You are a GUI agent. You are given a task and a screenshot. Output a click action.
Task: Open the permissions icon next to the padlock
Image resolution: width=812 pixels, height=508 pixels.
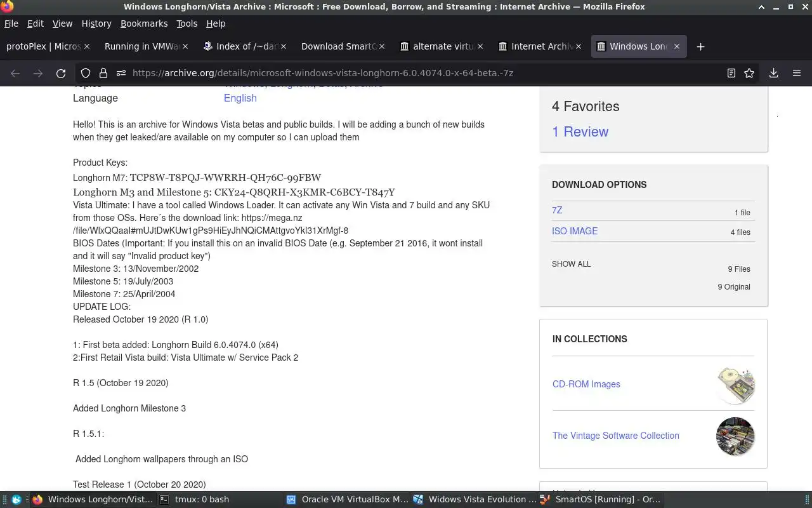click(121, 73)
